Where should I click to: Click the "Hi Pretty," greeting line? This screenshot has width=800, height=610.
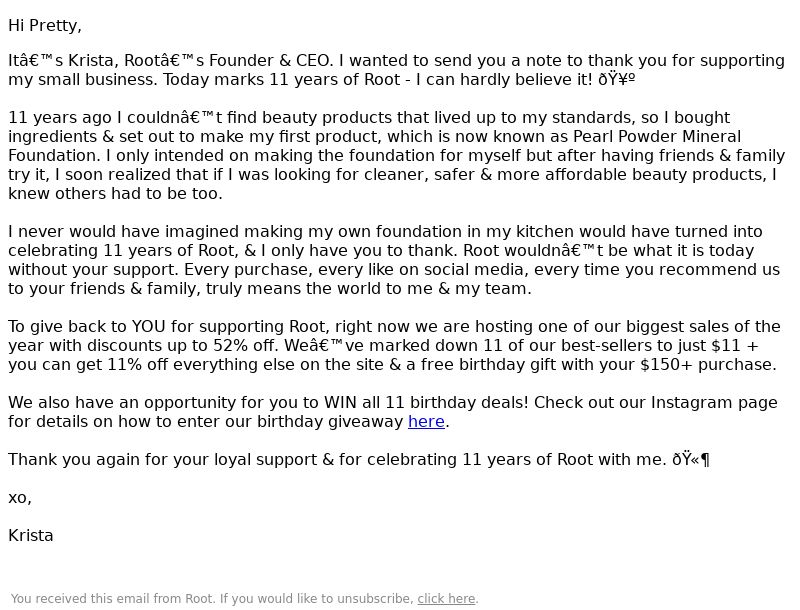(x=45, y=26)
